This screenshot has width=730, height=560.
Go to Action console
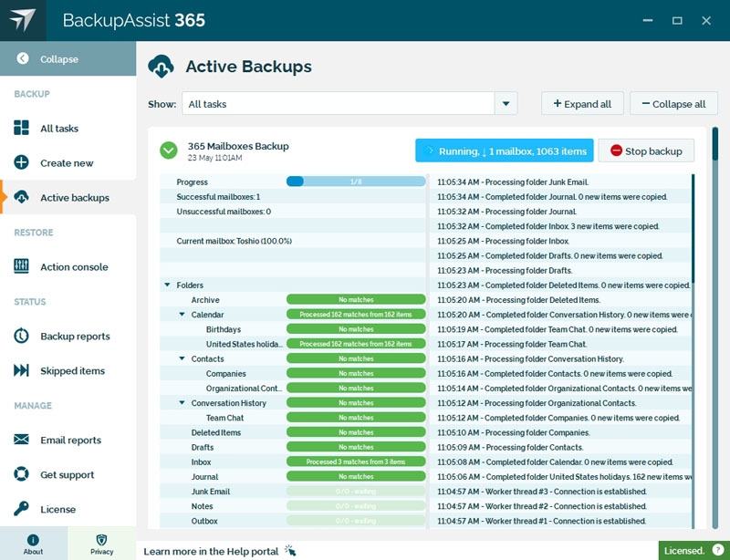(74, 267)
